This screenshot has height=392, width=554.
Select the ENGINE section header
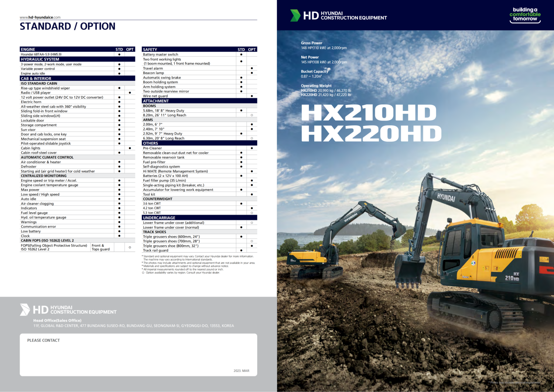click(x=78, y=49)
